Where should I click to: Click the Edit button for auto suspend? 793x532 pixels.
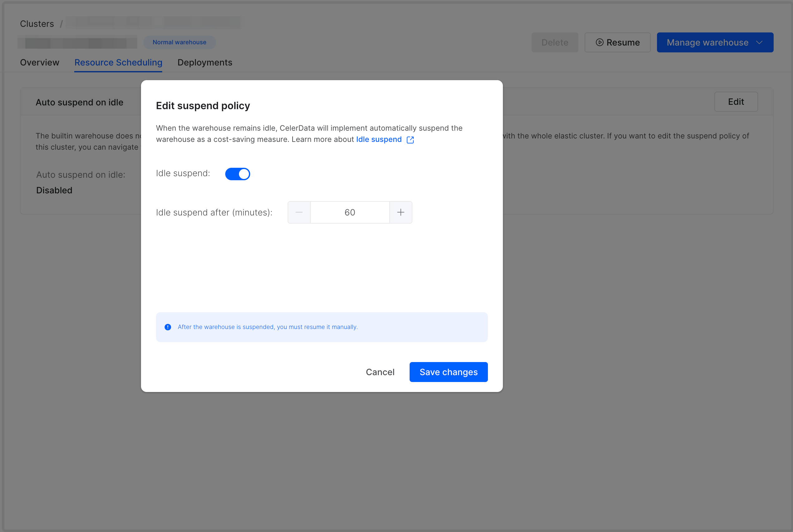click(x=736, y=102)
